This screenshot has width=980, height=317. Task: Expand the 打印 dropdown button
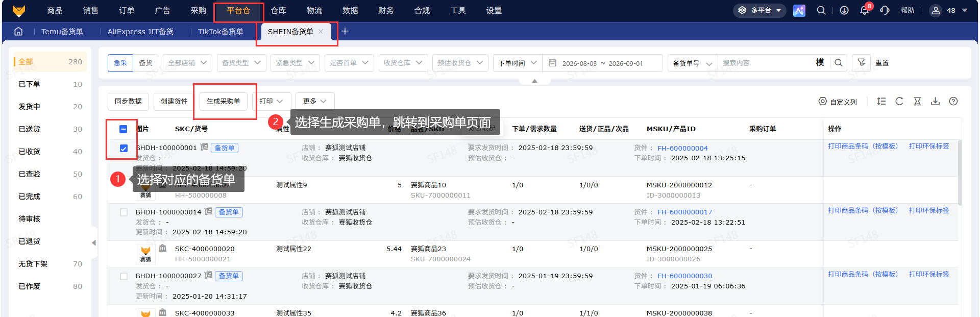[x=272, y=102]
